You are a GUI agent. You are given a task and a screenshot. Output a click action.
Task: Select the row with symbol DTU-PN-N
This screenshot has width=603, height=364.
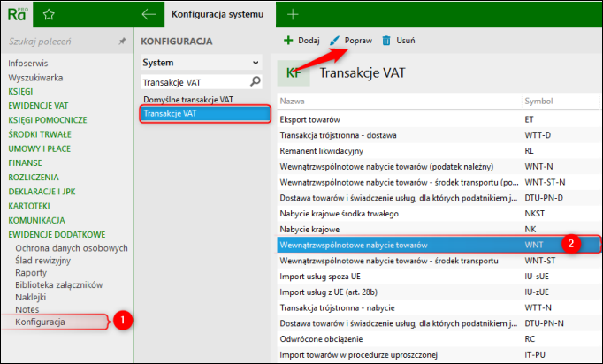click(438, 323)
